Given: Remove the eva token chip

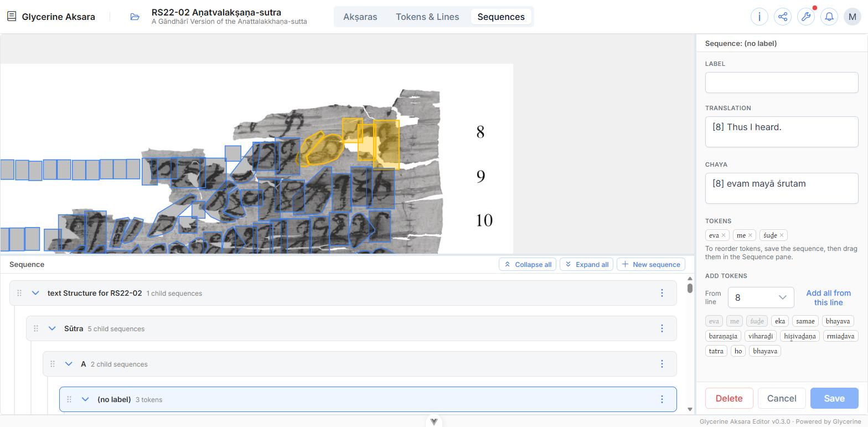Looking at the screenshot, I should tap(724, 235).
